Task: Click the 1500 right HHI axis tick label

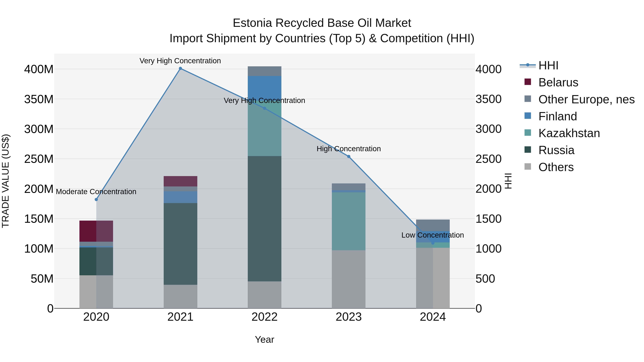Action: point(488,219)
